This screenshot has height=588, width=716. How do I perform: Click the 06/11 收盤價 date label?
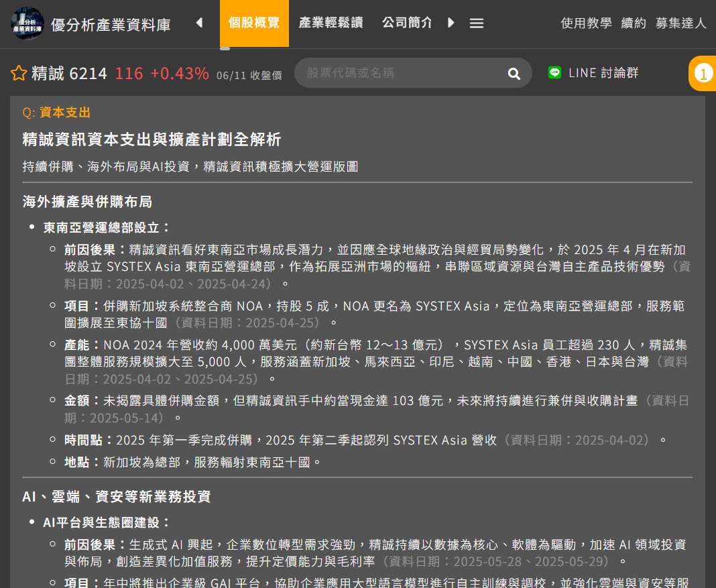249,75
